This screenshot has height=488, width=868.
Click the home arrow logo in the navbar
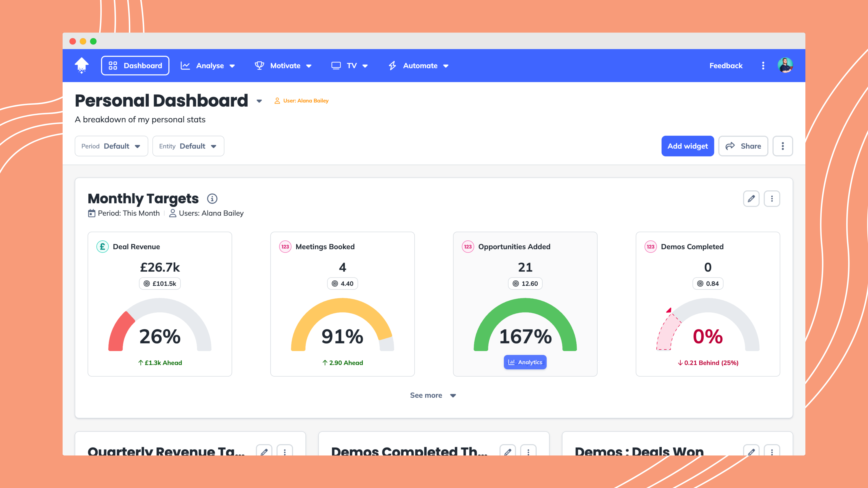(x=81, y=65)
